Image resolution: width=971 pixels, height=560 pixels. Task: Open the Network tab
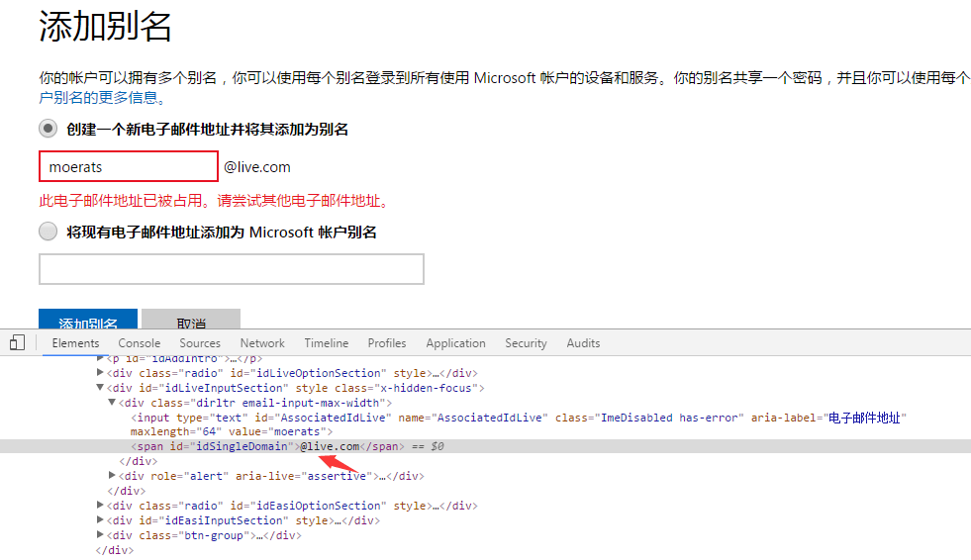[262, 342]
